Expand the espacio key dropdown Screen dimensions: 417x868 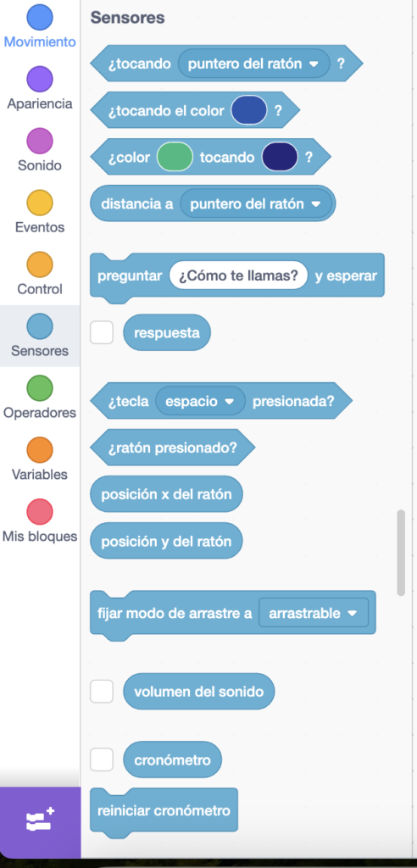click(x=201, y=401)
